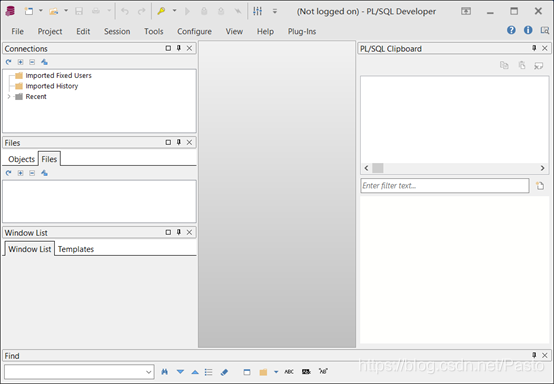Open the Find text combo box dropdown

[x=149, y=372]
